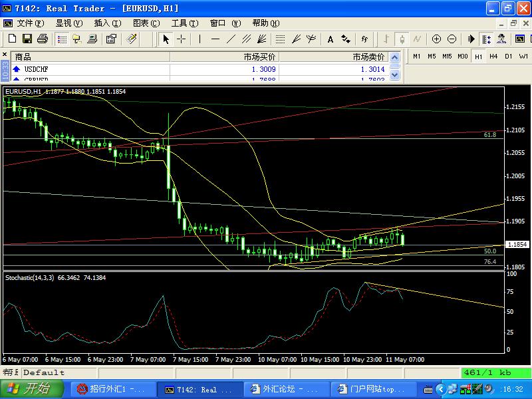
Task: Open the 帮助(H) menu
Action: (x=265, y=23)
